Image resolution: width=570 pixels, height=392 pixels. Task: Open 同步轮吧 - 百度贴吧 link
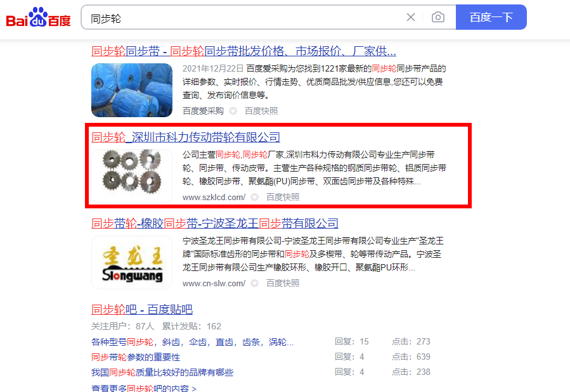142,310
